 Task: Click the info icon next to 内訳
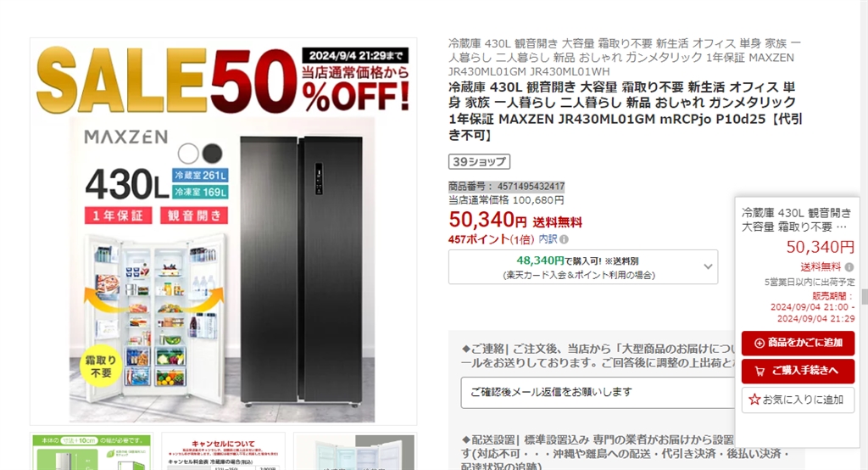[x=564, y=239]
